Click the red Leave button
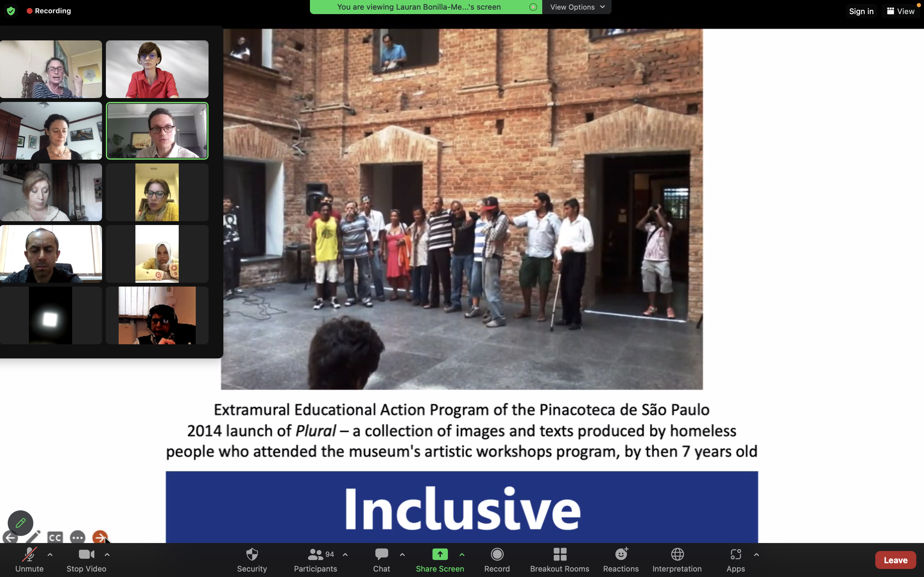 coord(895,560)
